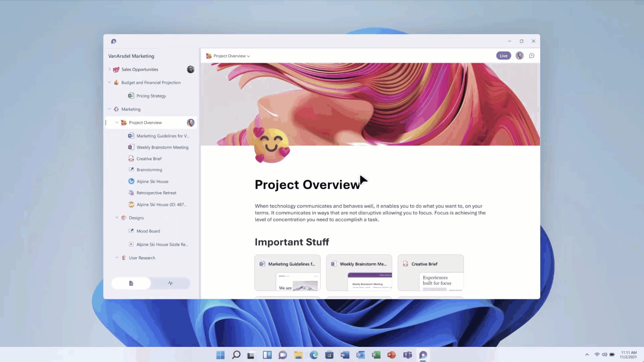Image resolution: width=644 pixels, height=362 pixels.
Task: Select the document view icon in sidebar
Action: (131, 283)
